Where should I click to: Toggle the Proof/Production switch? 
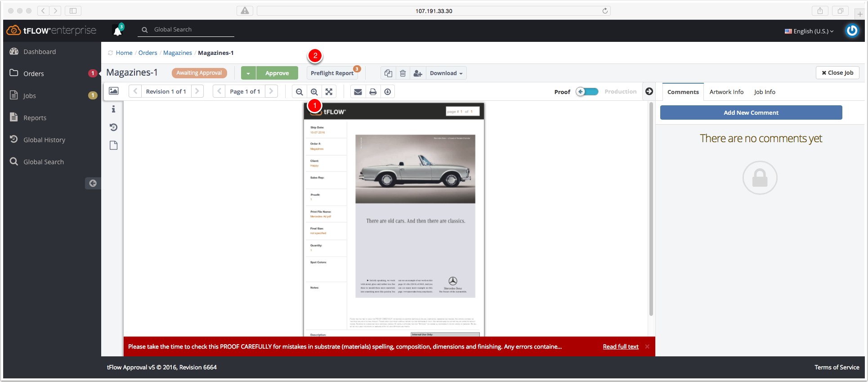587,92
